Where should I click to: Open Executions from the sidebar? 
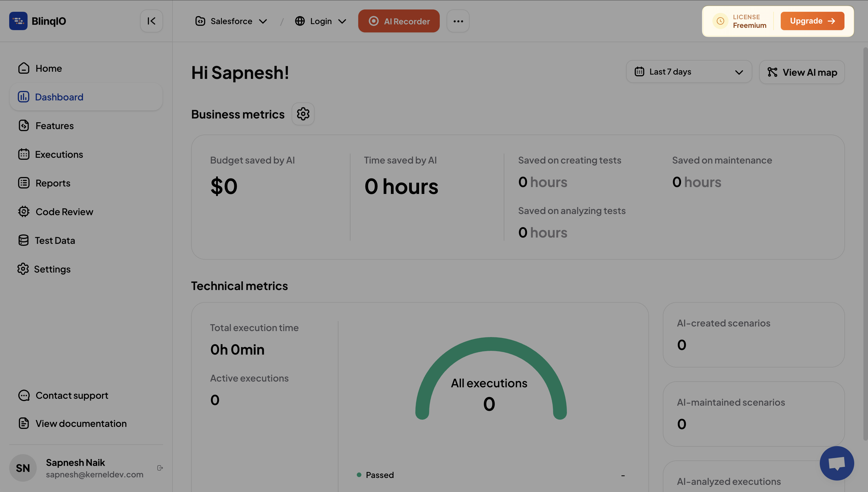pyautogui.click(x=59, y=154)
